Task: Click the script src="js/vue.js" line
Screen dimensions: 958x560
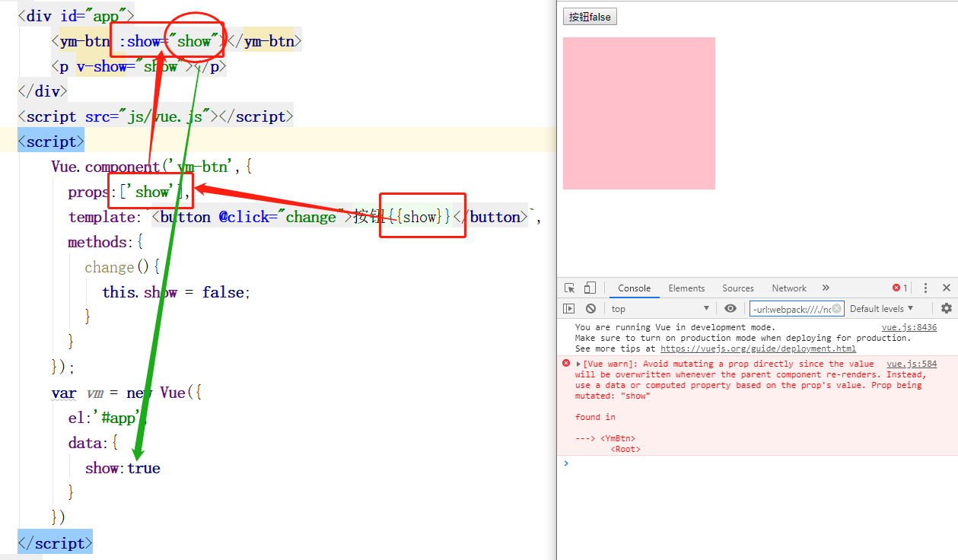Action: [x=155, y=116]
